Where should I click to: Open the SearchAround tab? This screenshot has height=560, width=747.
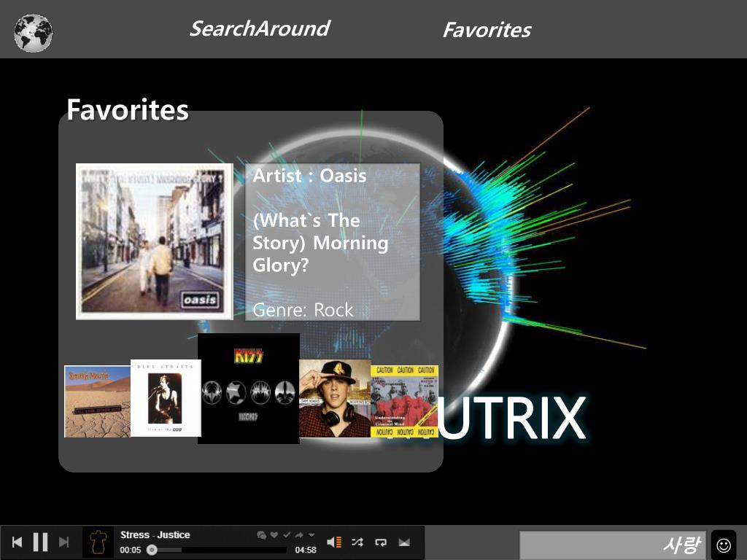[260, 28]
